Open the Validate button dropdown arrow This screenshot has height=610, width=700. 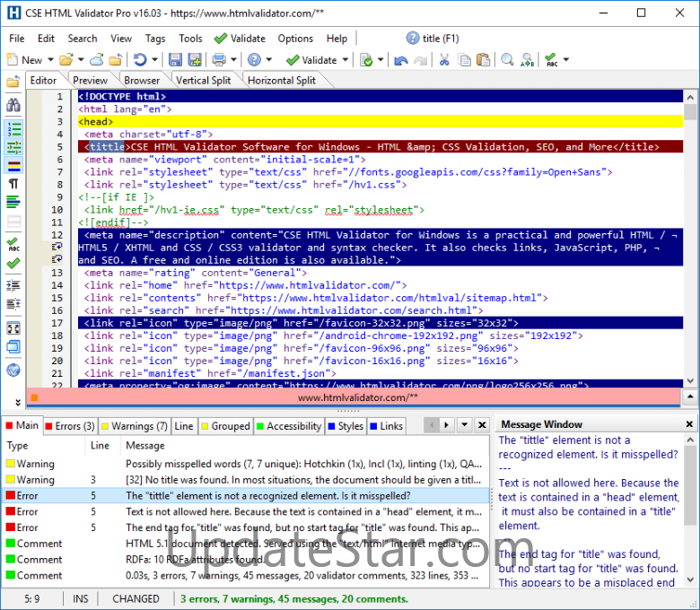click(346, 60)
